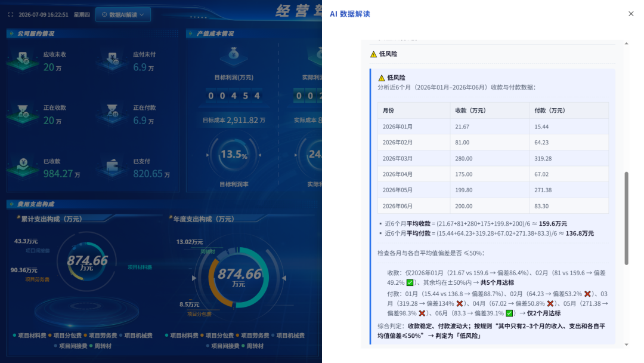Click the 应付未付 money icon
Image resolution: width=644 pixels, height=363 pixels.
pyautogui.click(x=113, y=61)
